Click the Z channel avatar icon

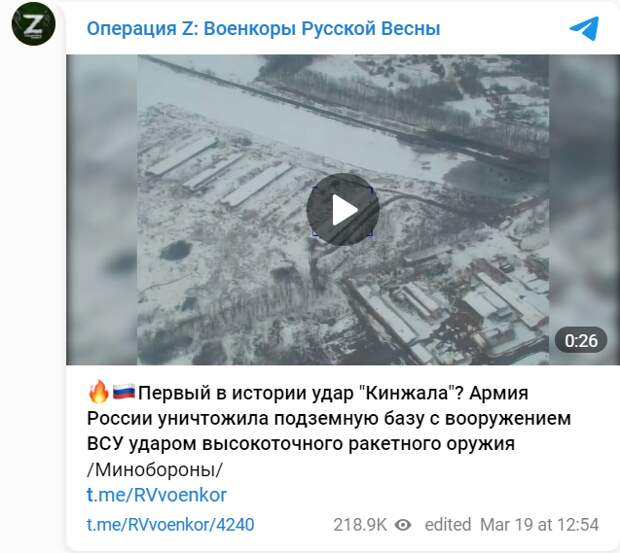(33, 24)
